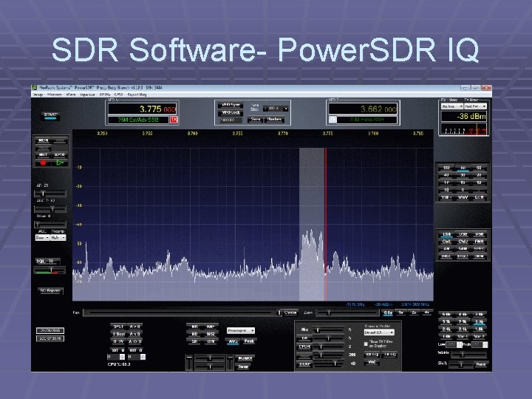Select the 2.7k filter button
This screenshot has height=399, width=532.
[479, 322]
